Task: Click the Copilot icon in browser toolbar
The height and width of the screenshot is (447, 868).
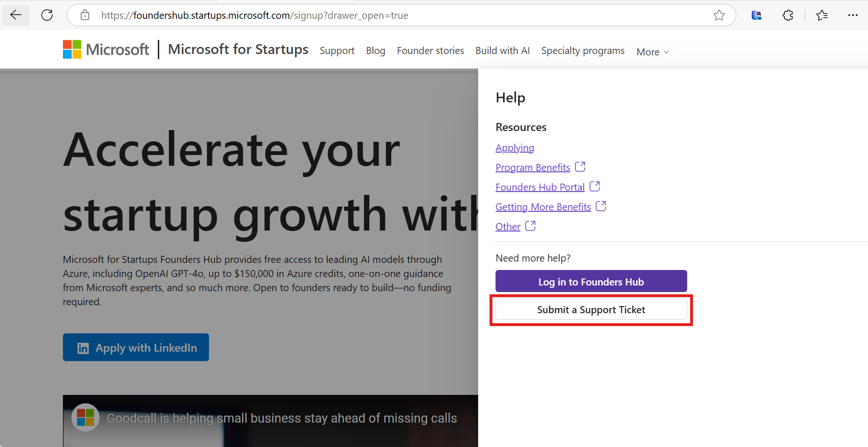Action: click(x=756, y=15)
